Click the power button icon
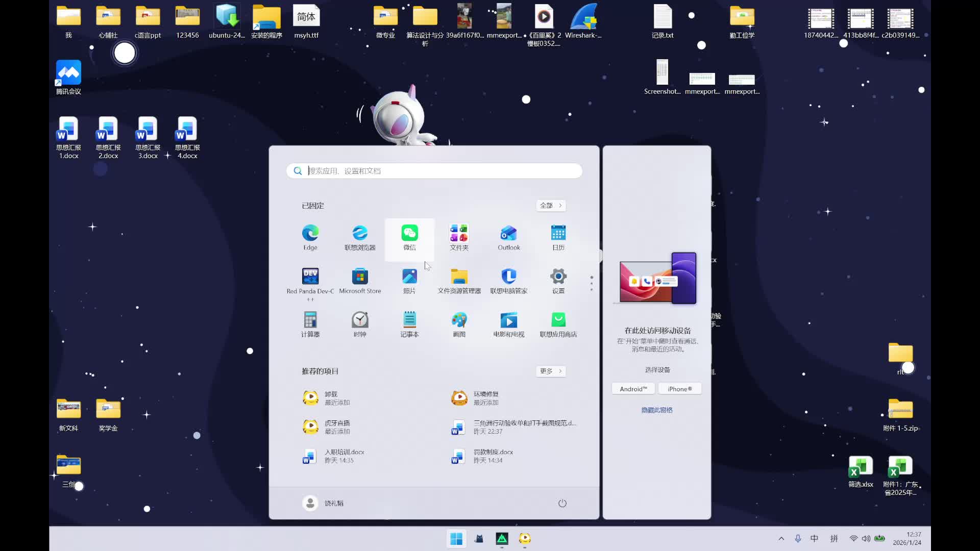 click(x=562, y=503)
